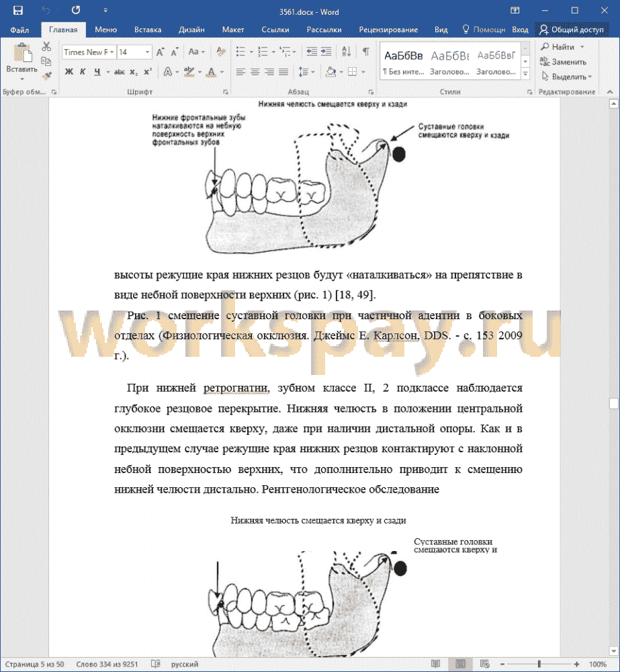Switch to the Макет tab
620x672 pixels.
click(232, 30)
